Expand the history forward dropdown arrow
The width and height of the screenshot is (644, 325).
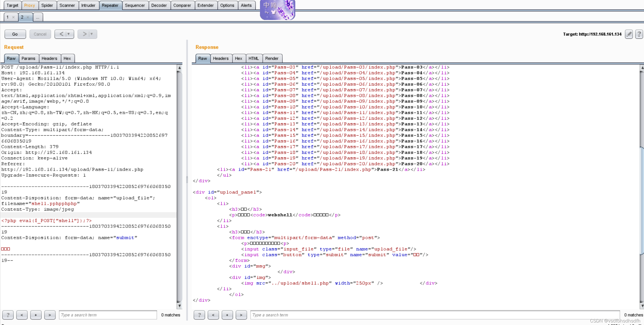[92, 34]
